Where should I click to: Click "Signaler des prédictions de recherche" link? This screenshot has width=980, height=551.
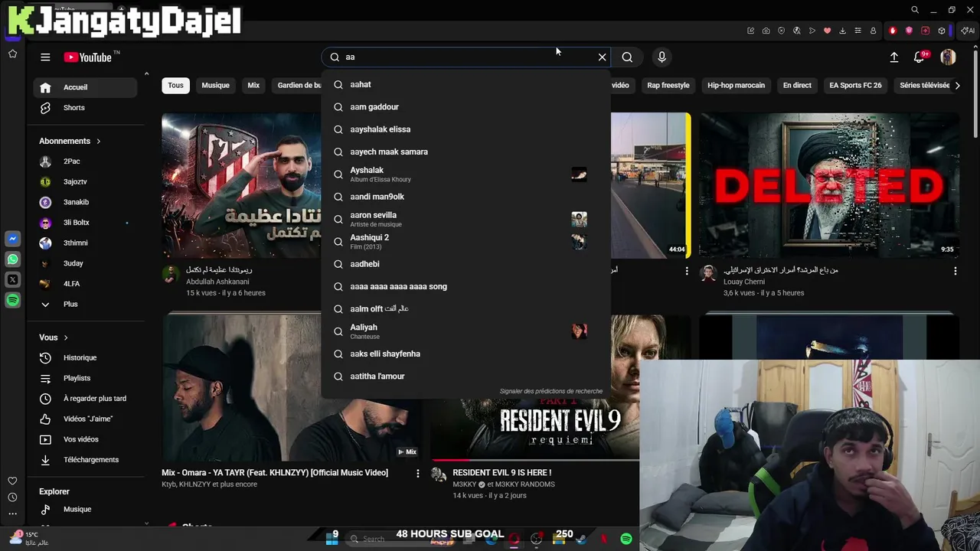point(551,391)
